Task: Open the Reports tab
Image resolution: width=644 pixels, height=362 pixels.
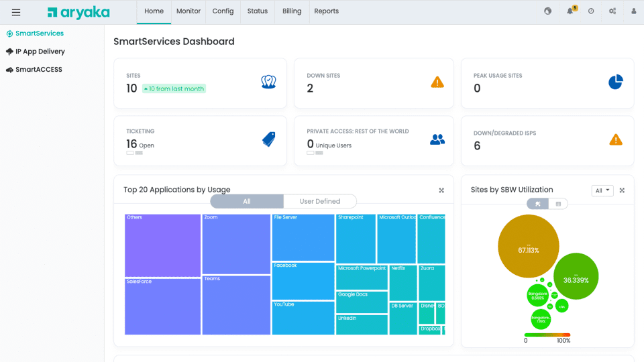Action: point(327,11)
